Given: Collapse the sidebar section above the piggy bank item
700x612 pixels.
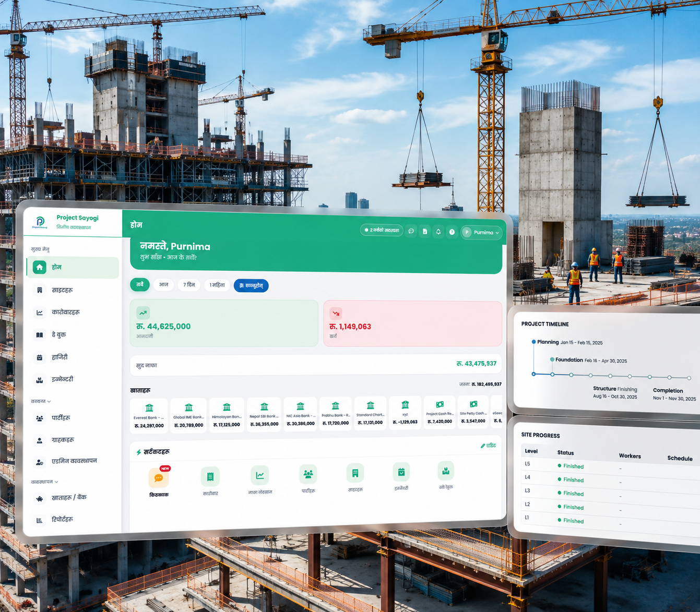Looking at the screenshot, I should pyautogui.click(x=44, y=482).
